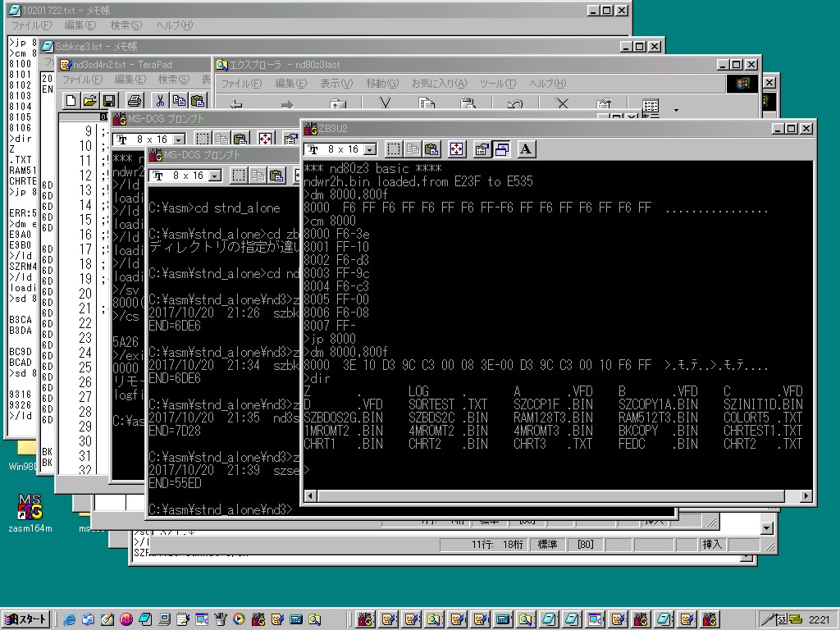Click 標準 cell in TeraPad status bar
Image resolution: width=840 pixels, height=630 pixels.
(547, 545)
